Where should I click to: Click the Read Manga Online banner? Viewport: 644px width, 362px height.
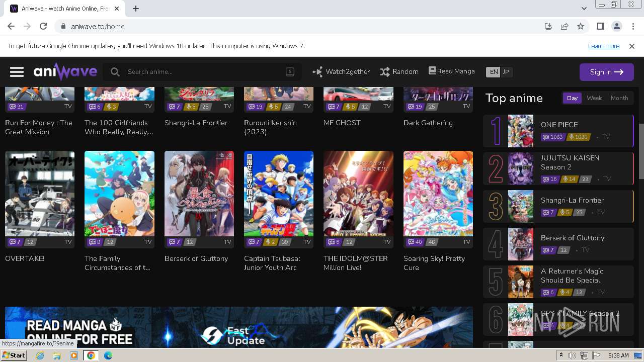[239, 327]
